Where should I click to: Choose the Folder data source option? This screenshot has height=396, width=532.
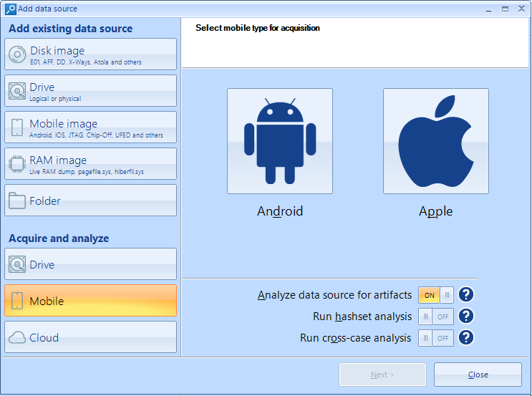(91, 201)
